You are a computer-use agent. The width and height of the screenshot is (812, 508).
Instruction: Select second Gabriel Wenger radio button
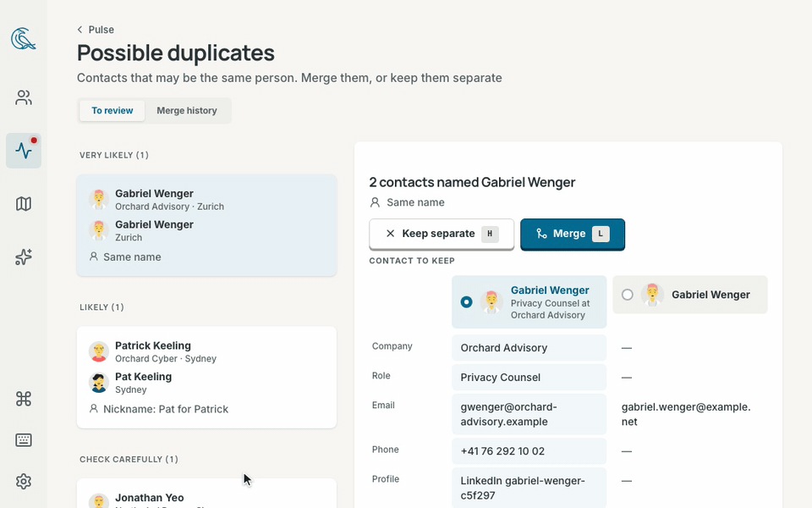coord(627,295)
